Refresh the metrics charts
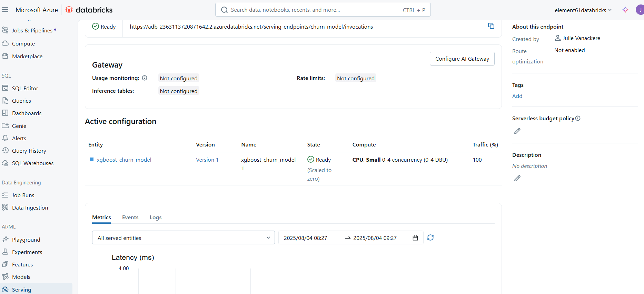The width and height of the screenshot is (644, 294). tap(430, 237)
